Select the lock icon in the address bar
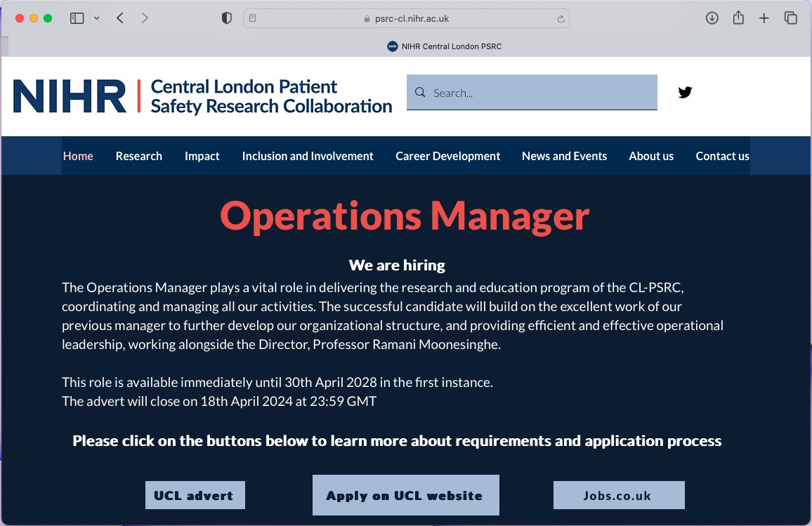This screenshot has width=812, height=526. [367, 19]
